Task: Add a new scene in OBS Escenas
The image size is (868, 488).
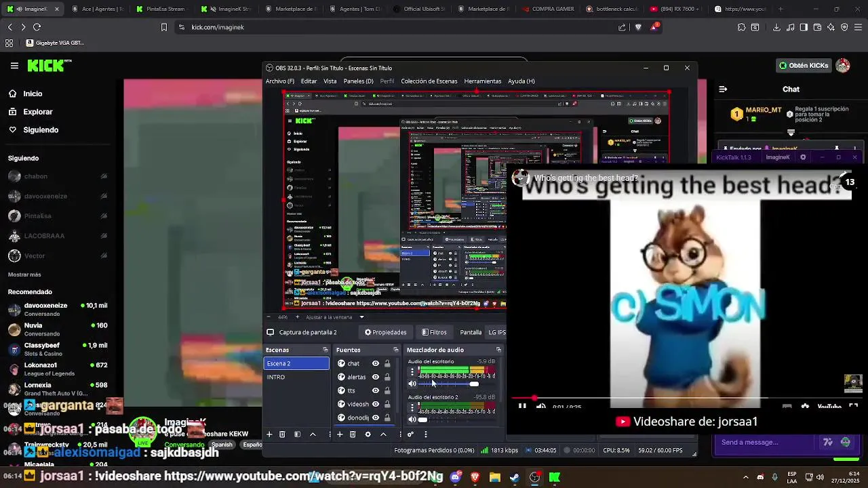Action: coord(269,434)
